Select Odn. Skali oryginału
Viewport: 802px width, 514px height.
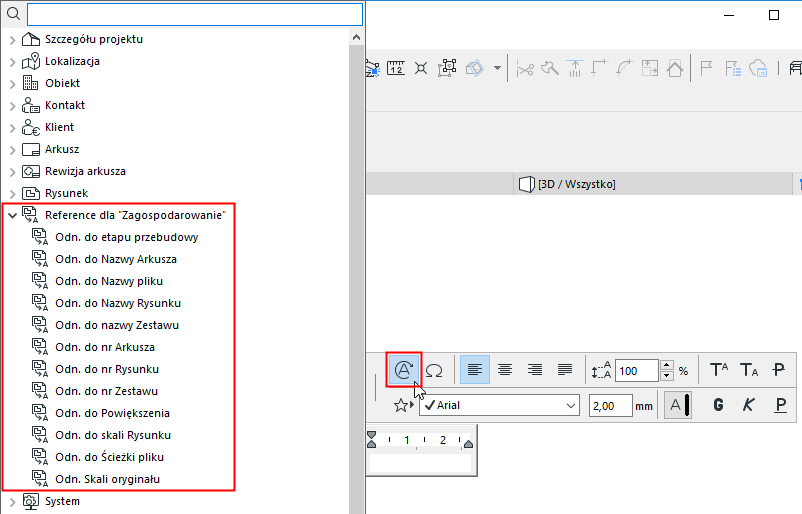[x=107, y=479]
